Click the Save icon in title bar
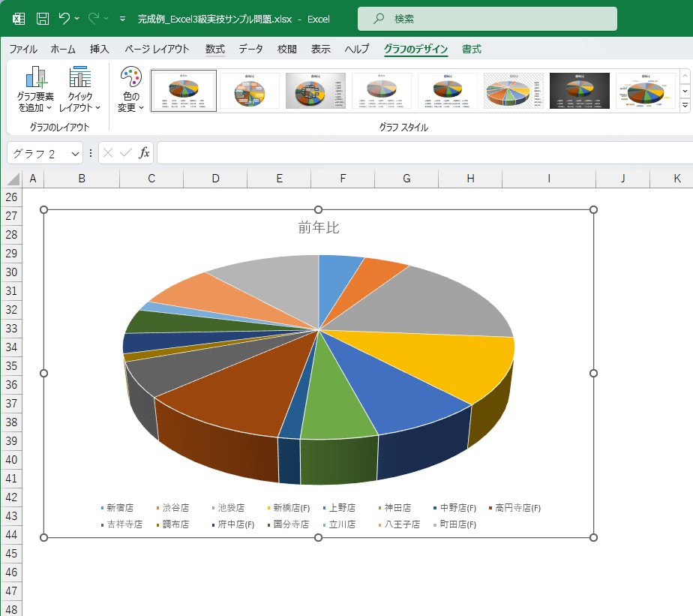This screenshot has height=616, width=693. tap(43, 19)
